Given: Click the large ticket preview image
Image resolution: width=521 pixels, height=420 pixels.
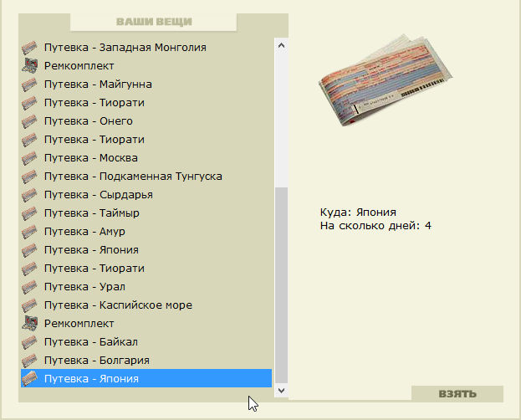Looking at the screenshot, I should (x=386, y=79).
